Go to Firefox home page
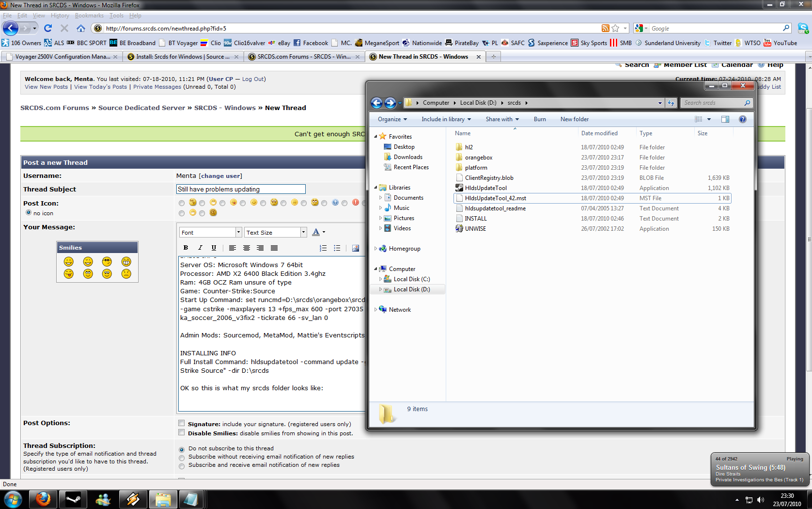This screenshot has height=509, width=812. click(81, 29)
